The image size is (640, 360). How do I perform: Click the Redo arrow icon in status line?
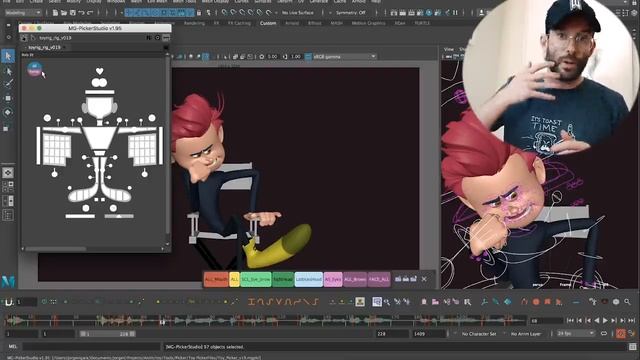click(90, 13)
